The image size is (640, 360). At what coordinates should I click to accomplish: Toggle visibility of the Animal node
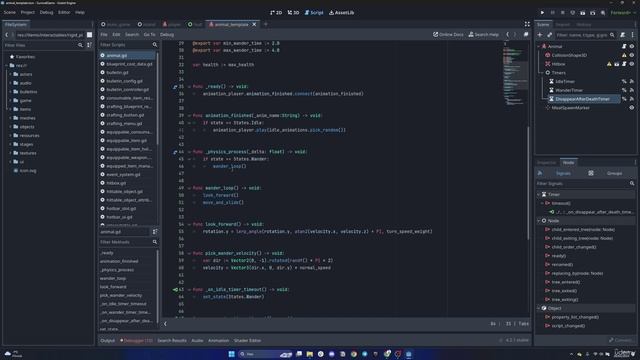click(x=632, y=47)
